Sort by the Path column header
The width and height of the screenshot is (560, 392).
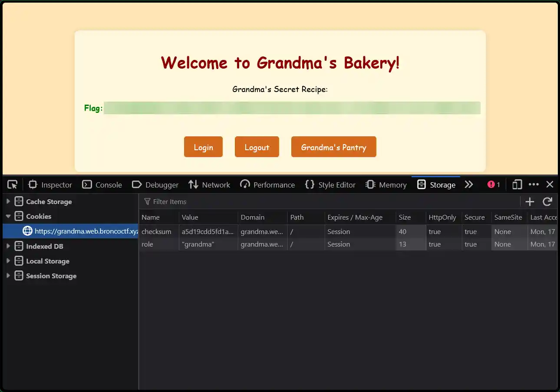pyautogui.click(x=306, y=217)
